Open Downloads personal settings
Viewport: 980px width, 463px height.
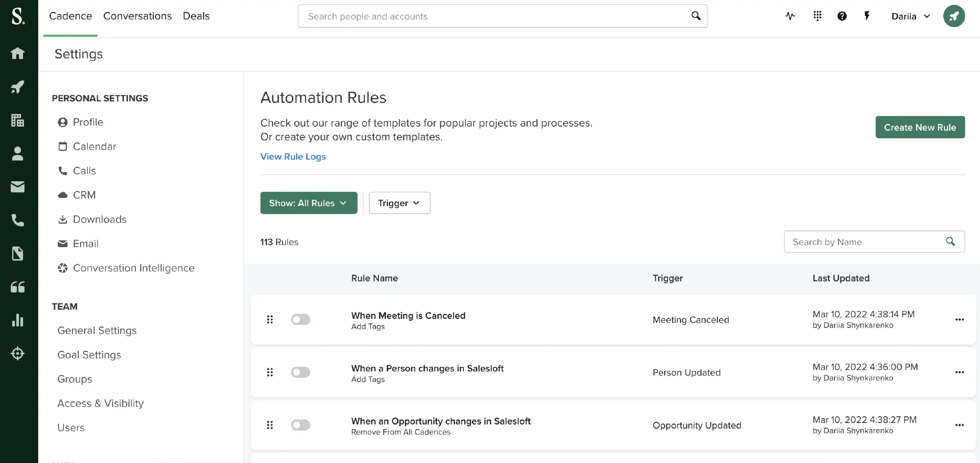(92, 220)
